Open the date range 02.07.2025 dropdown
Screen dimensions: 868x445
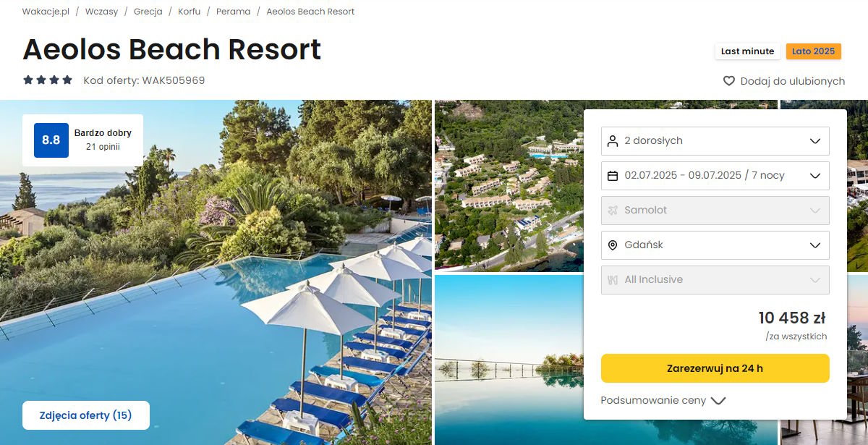(715, 175)
